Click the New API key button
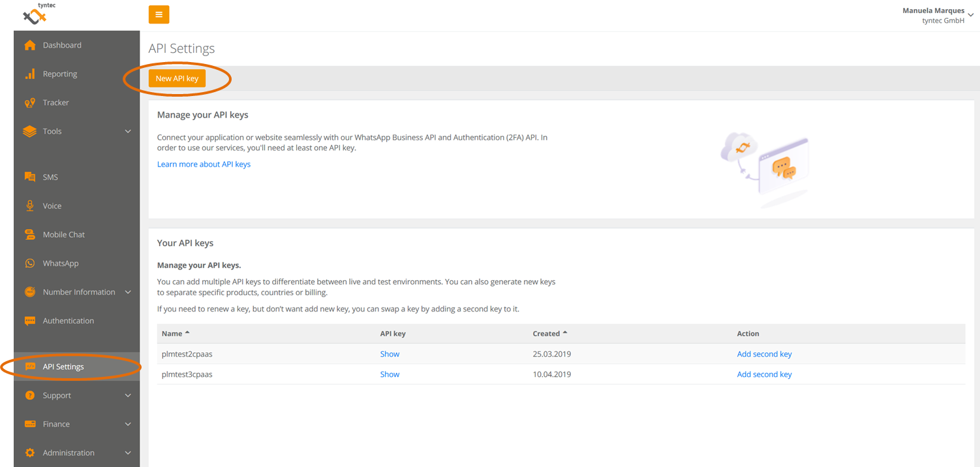The width and height of the screenshot is (980, 467). [x=177, y=78]
